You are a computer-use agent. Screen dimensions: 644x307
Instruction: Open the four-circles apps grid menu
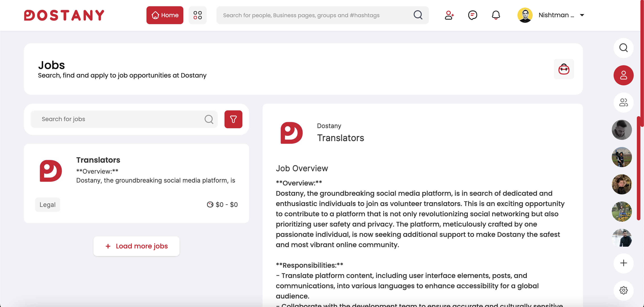197,15
